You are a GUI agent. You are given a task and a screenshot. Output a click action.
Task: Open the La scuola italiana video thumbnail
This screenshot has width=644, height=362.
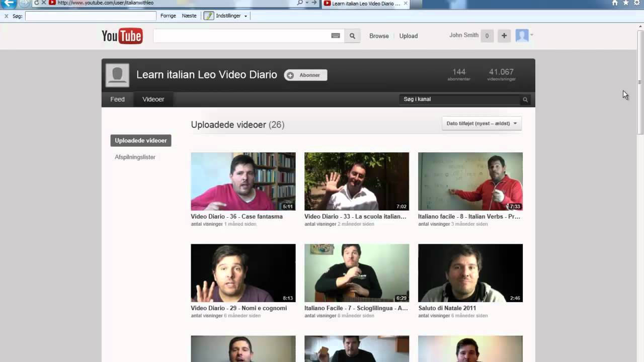(x=357, y=182)
